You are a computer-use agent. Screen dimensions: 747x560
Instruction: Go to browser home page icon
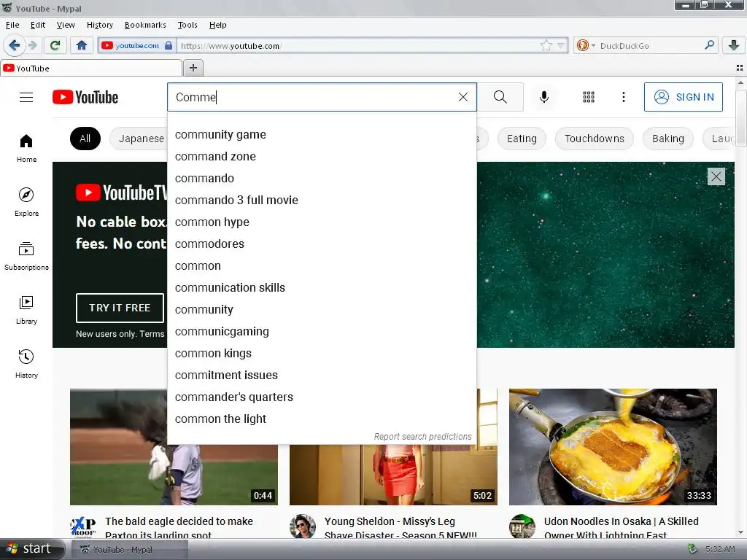[x=82, y=45]
